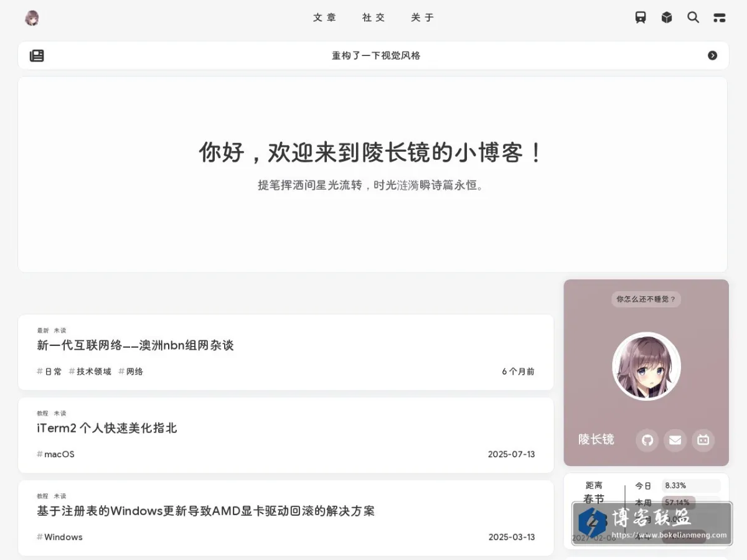Click the train travel icon in header

[x=641, y=17]
